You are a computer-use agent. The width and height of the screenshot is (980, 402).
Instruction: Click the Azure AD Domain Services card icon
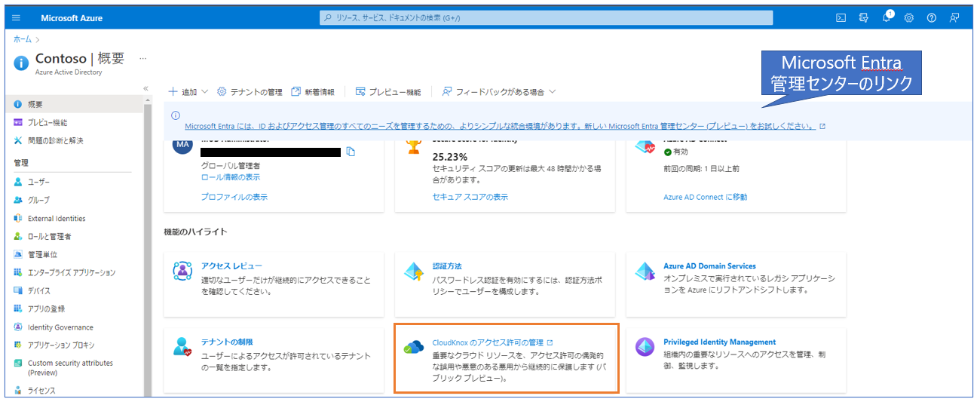(x=645, y=272)
